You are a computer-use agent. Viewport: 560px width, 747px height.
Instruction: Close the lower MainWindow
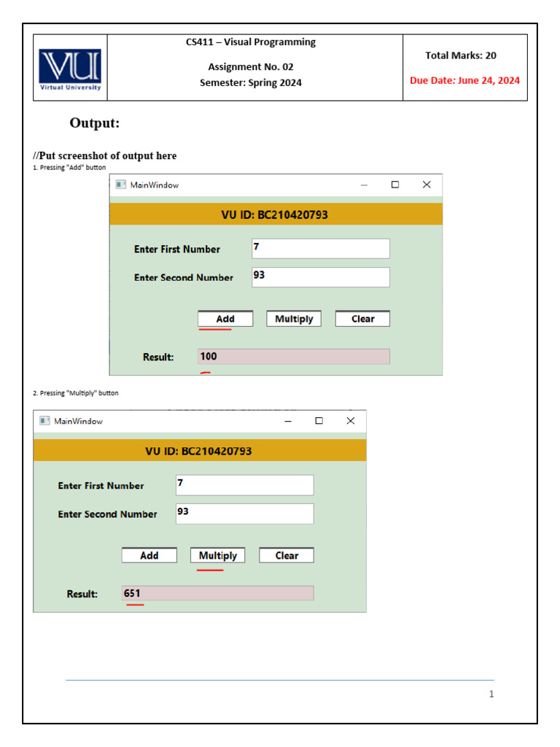pyautogui.click(x=351, y=421)
